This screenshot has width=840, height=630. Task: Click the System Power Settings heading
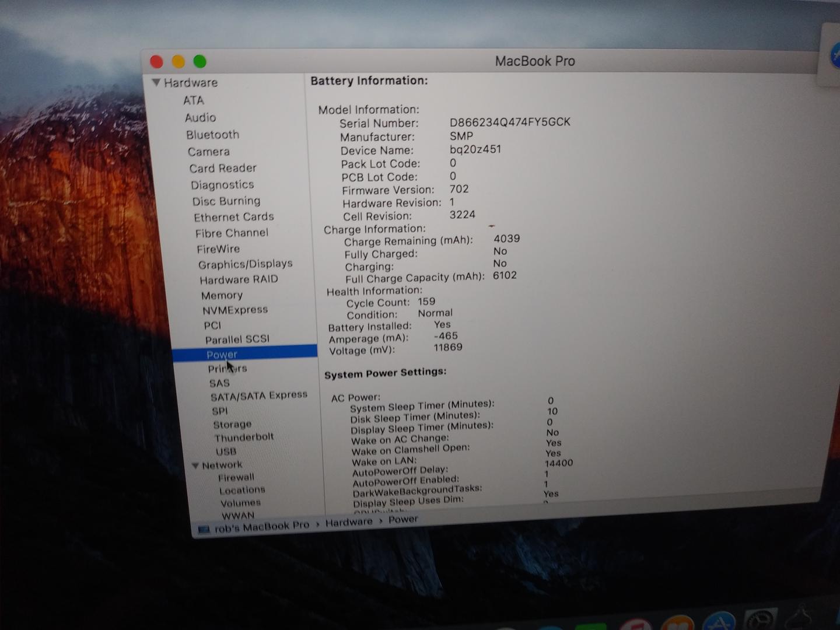(386, 373)
